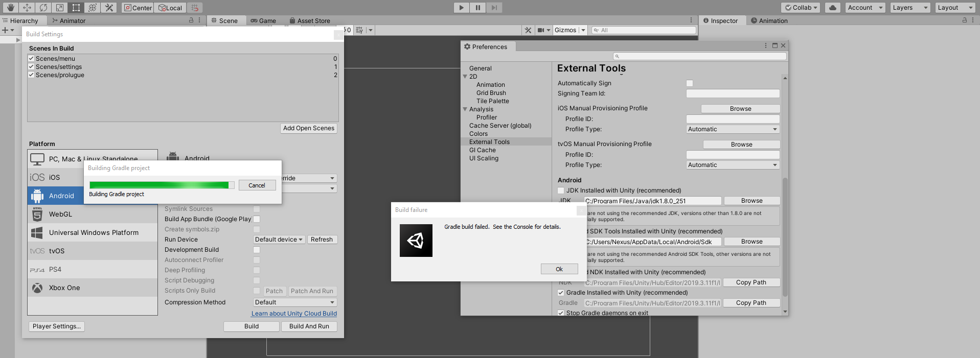
Task: Lock the Hierarchy panel
Action: pos(191,20)
